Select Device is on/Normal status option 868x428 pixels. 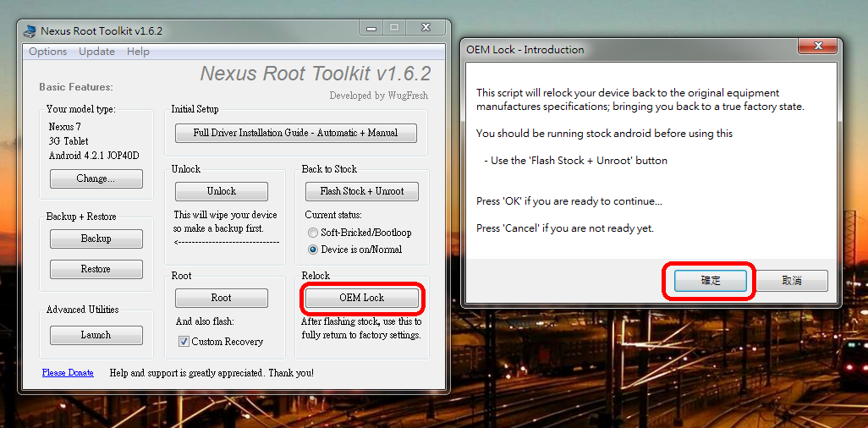point(354,250)
